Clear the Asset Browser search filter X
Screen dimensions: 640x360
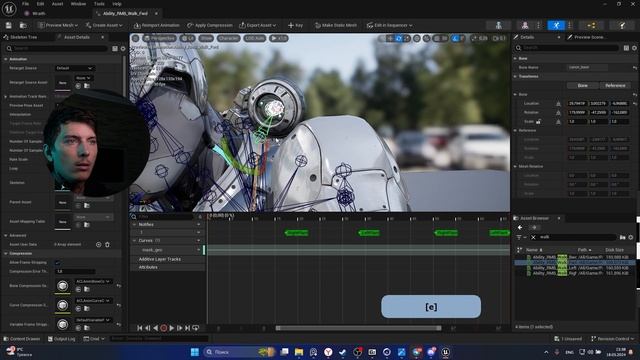click(533, 237)
